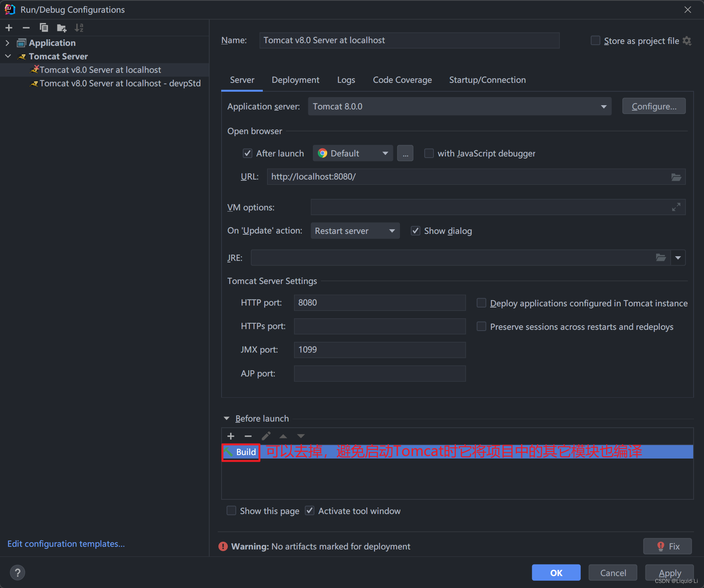Sort configurations alphabetically
The width and height of the screenshot is (704, 588).
(x=79, y=28)
